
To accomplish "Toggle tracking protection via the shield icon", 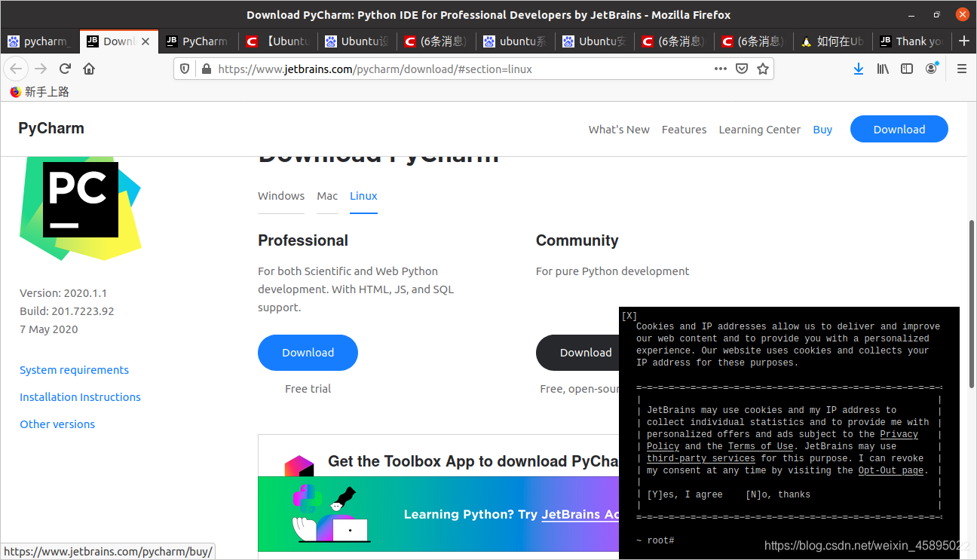I will click(x=183, y=68).
